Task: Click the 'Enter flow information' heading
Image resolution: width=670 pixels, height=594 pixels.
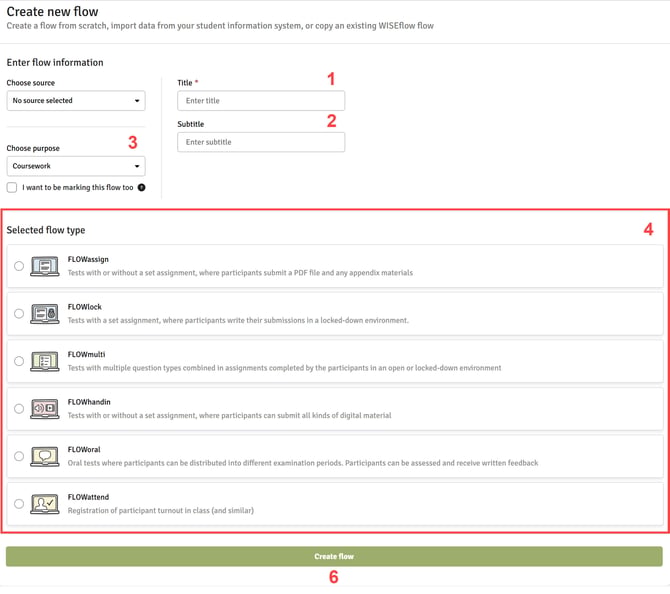Action: click(x=55, y=63)
